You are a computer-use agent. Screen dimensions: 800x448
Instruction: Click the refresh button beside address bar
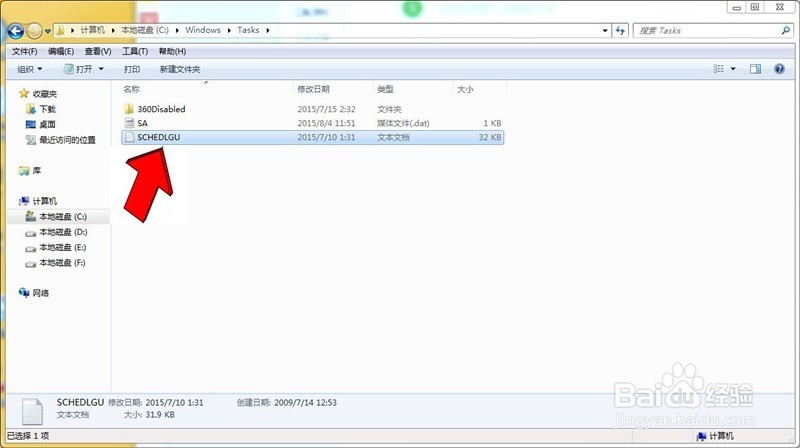[620, 31]
